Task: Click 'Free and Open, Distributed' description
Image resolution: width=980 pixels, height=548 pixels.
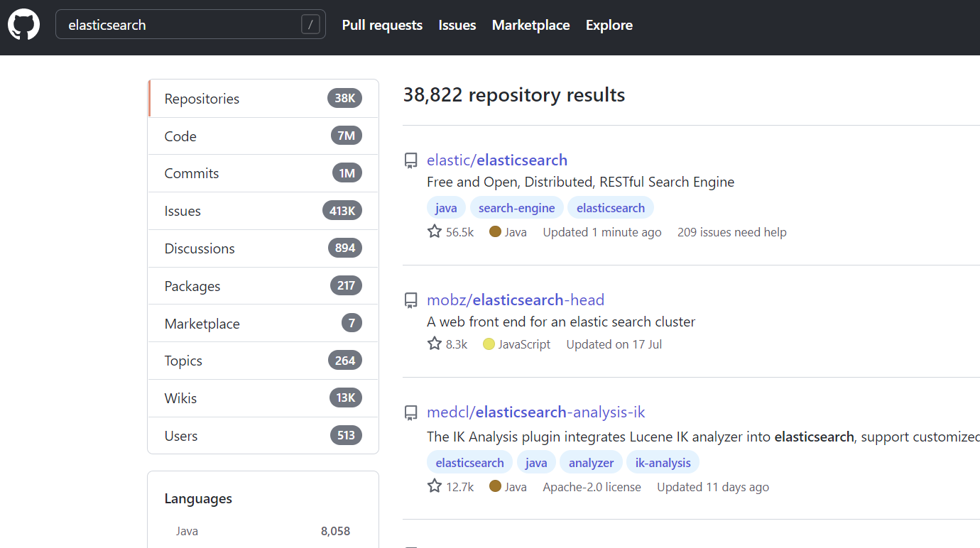Action: 581,182
